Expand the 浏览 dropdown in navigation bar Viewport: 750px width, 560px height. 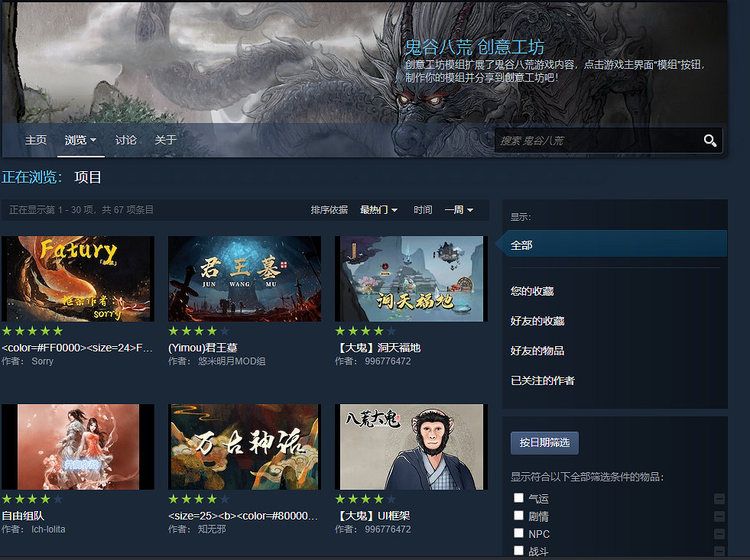pos(80,141)
